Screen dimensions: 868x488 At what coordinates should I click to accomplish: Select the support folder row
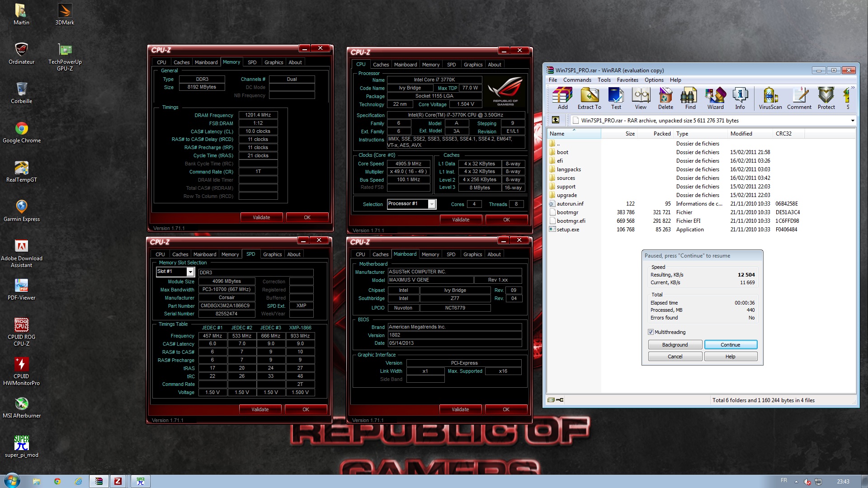coord(702,187)
